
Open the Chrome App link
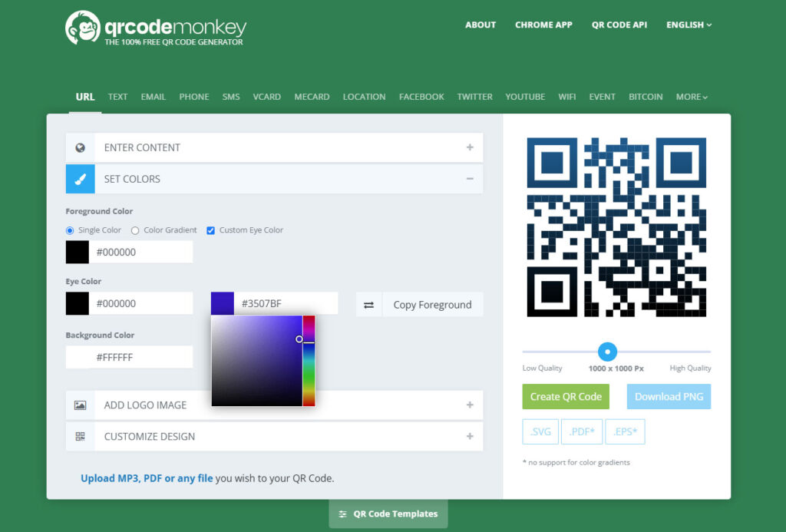(543, 25)
